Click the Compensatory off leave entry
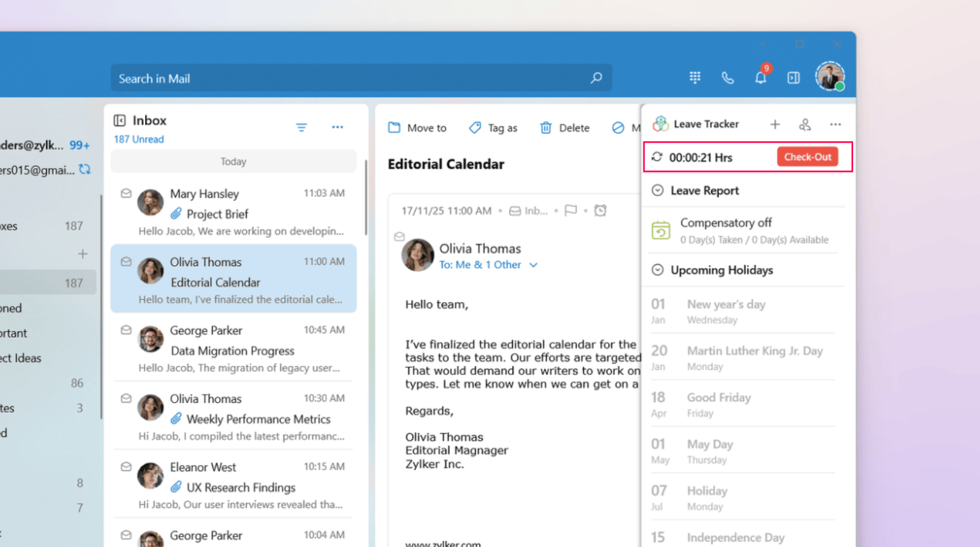 tap(744, 231)
